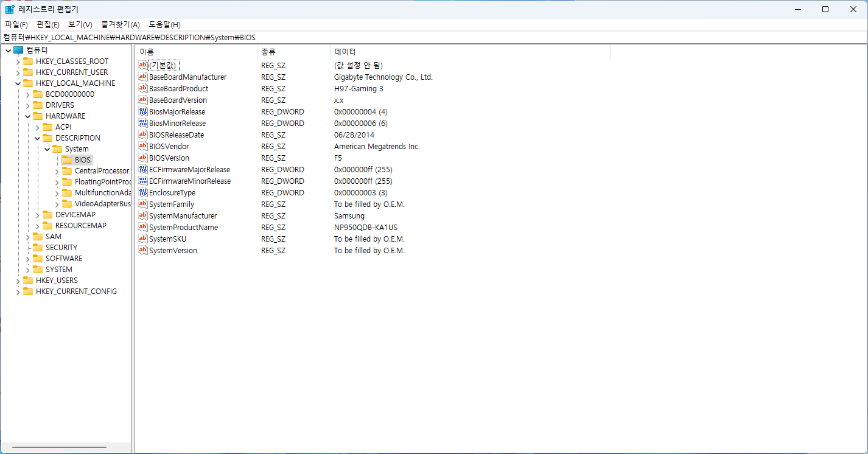Open the 즐겨찾기(A) menu
The image size is (868, 454).
121,24
